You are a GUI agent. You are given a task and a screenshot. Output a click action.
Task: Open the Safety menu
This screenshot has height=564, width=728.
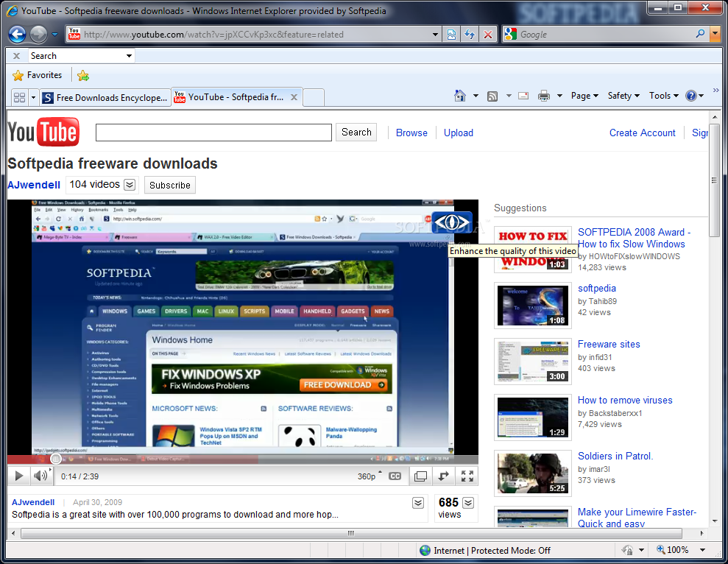pos(623,96)
